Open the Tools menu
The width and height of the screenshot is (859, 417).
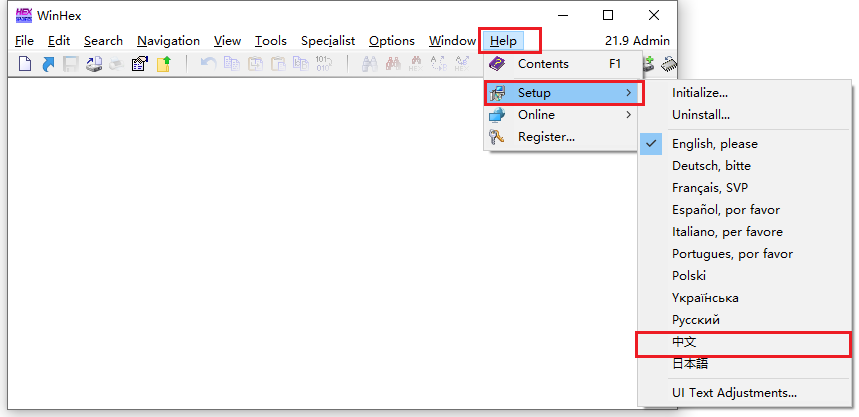pos(271,41)
